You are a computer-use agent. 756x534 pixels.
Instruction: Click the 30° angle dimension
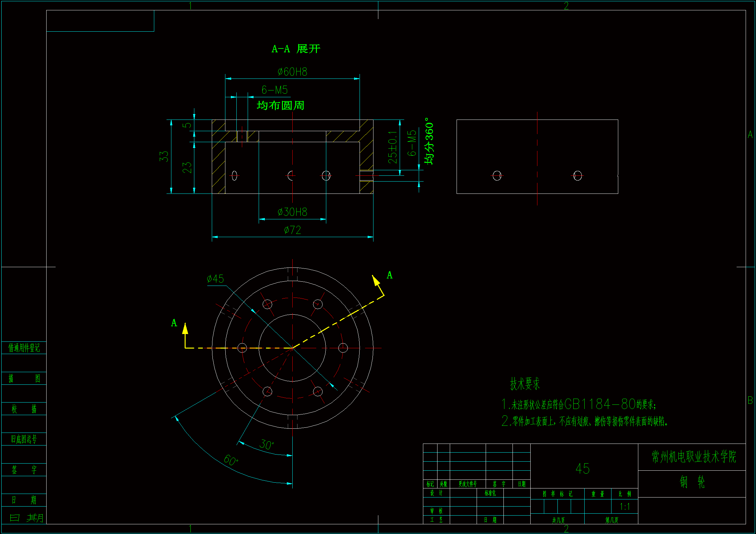point(266,445)
